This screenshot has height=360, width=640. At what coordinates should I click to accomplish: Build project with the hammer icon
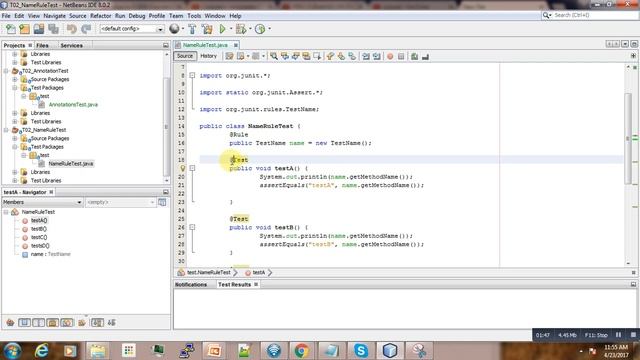point(192,29)
